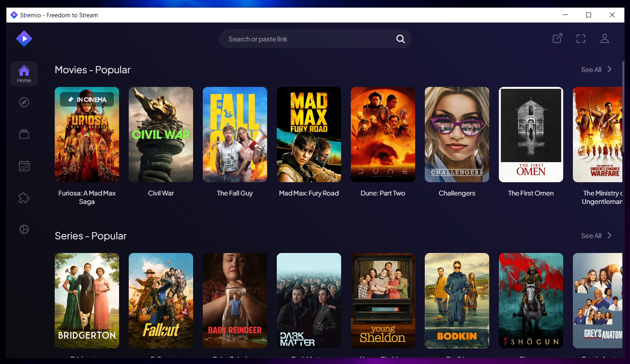This screenshot has width=630, height=364.
Task: Open the Furiosa: A Mad Max Saga poster
Action: click(x=87, y=134)
